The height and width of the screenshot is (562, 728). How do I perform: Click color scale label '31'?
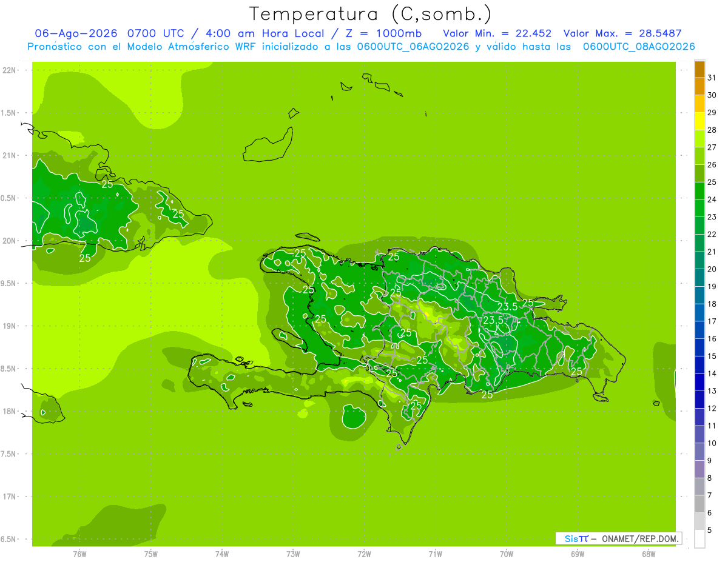[x=712, y=78]
